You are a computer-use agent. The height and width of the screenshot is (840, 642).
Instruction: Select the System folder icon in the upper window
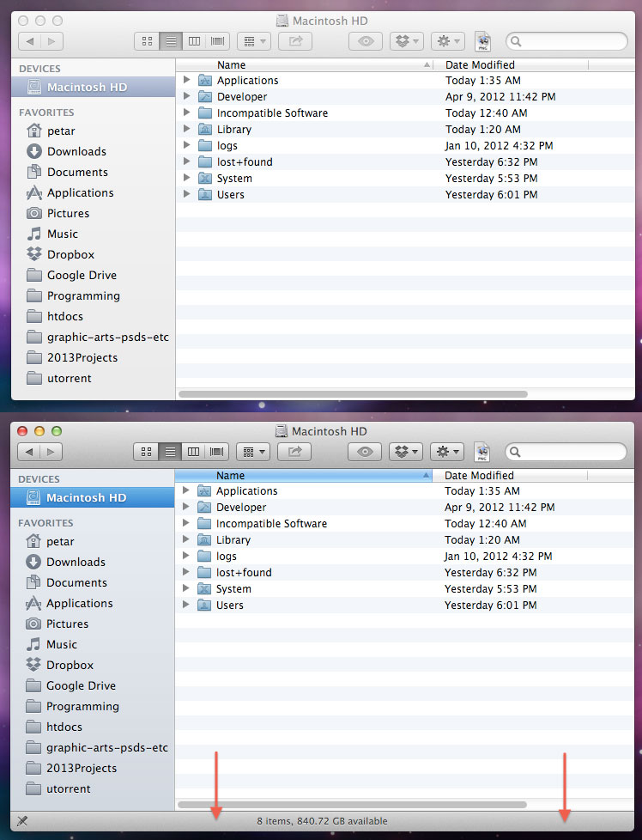[205, 179]
